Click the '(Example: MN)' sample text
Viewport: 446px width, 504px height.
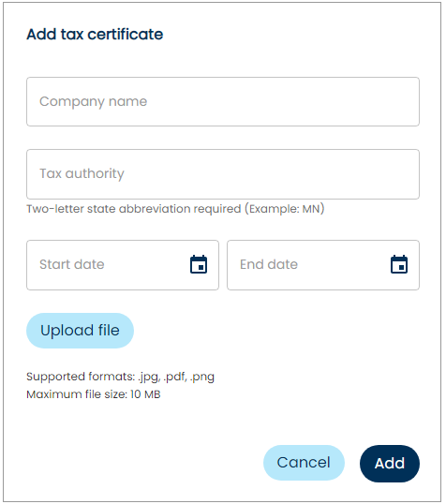285,209
